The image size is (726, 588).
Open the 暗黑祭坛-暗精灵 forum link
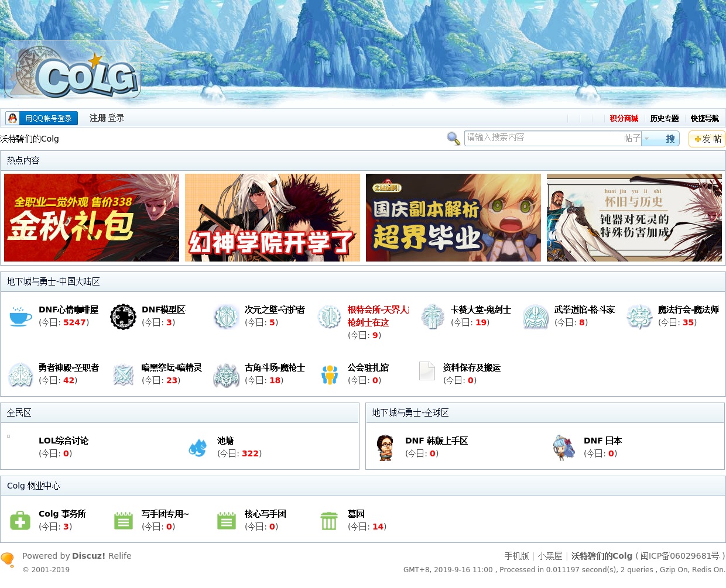pyautogui.click(x=172, y=367)
